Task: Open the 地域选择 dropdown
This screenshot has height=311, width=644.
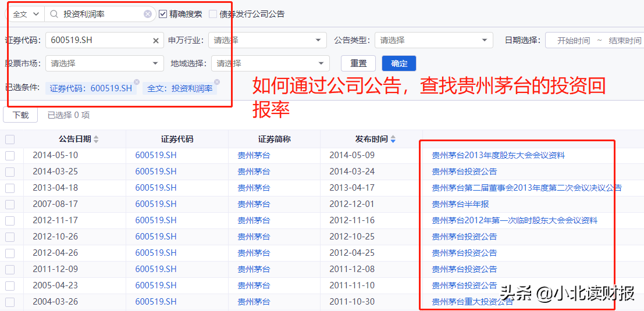Action: (x=271, y=63)
